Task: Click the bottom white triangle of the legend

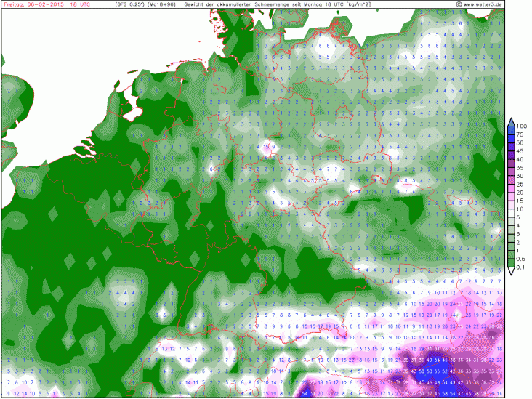Action: coord(511,272)
